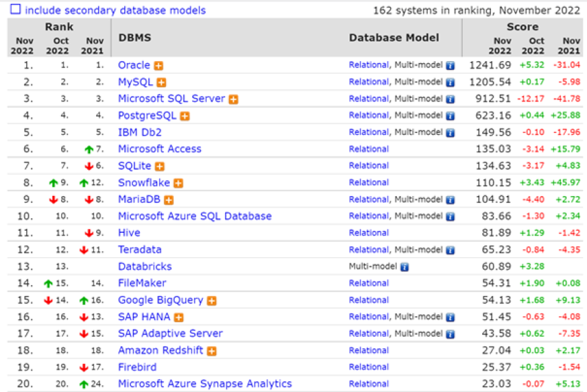Image resolution: width=587 pixels, height=392 pixels.
Task: Open the Hive link
Action: tap(129, 233)
